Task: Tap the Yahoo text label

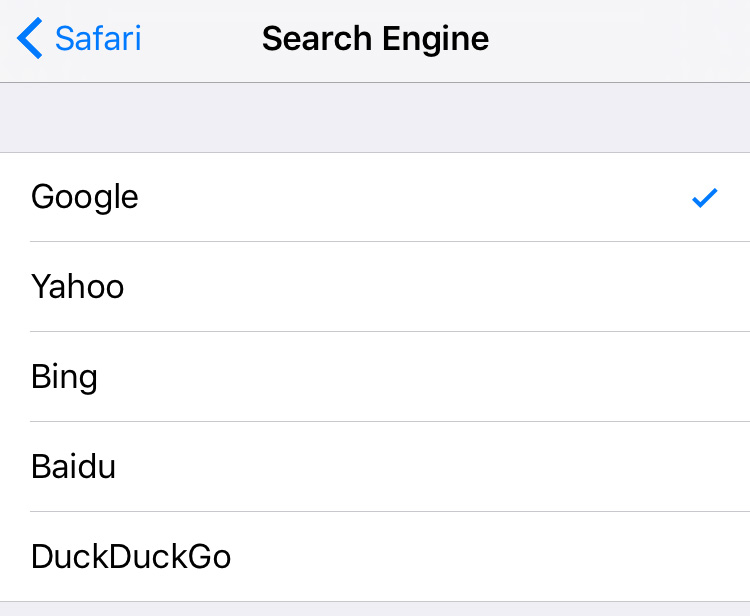Action: click(x=78, y=287)
